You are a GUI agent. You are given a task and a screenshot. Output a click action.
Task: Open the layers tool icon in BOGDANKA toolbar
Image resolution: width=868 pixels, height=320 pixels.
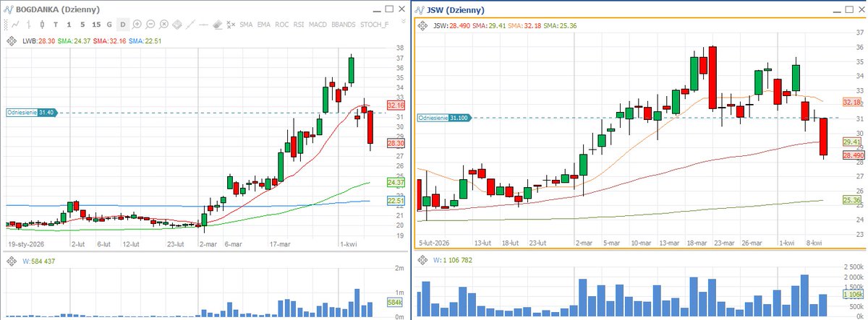coord(177,25)
